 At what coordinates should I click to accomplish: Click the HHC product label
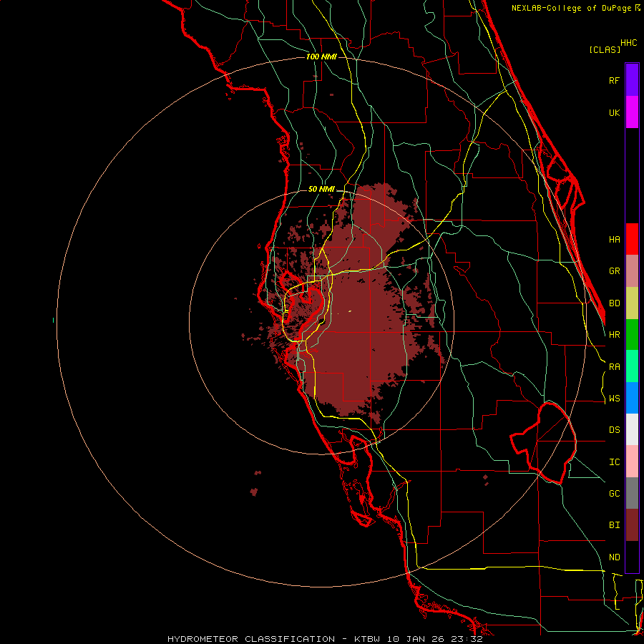(x=628, y=43)
